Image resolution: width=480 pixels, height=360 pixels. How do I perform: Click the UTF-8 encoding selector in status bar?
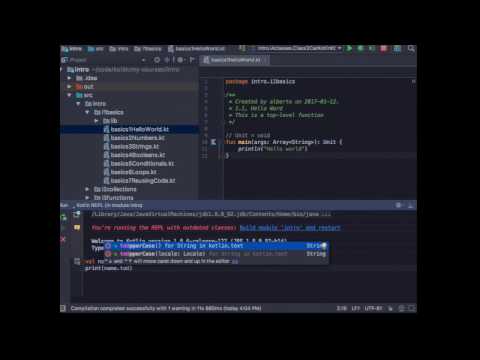373,308
